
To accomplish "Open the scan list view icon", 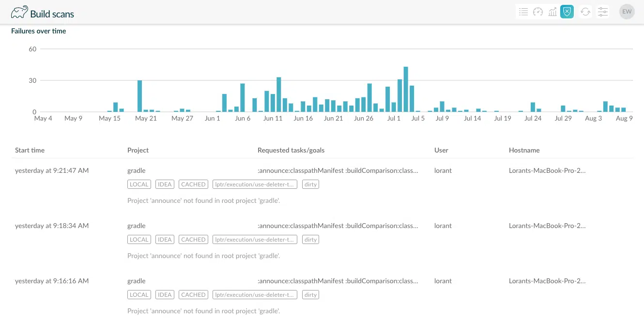I will click(523, 12).
